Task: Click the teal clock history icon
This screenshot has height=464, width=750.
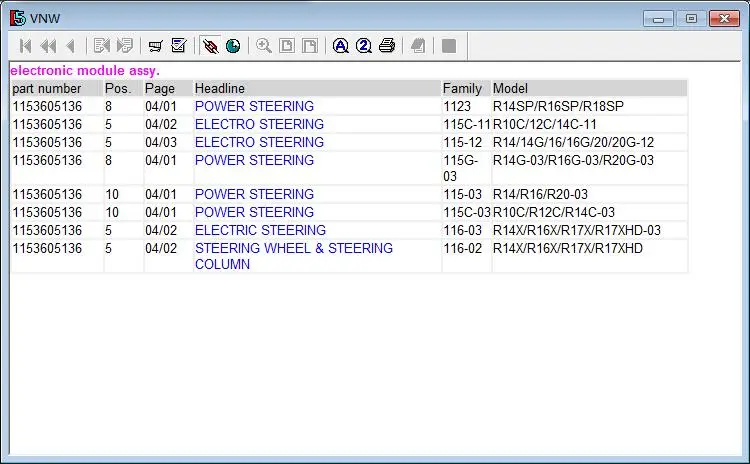Action: tap(233, 46)
